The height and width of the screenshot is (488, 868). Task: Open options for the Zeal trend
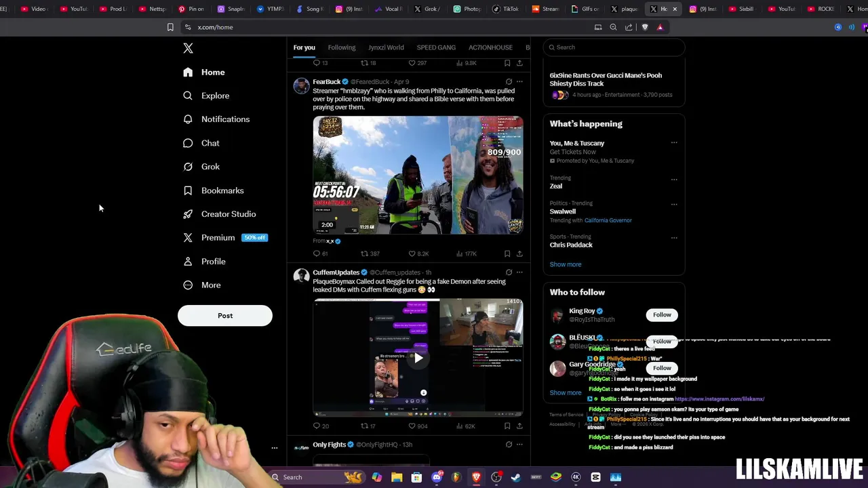(x=674, y=180)
